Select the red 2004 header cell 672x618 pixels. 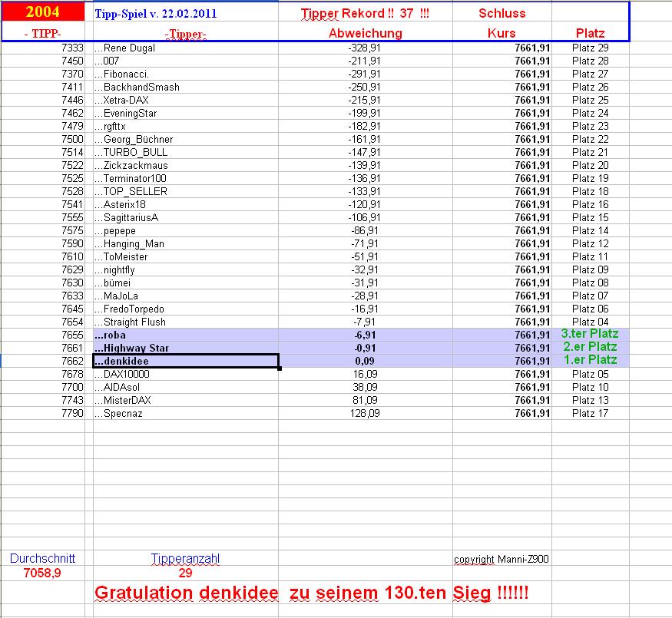[43, 12]
